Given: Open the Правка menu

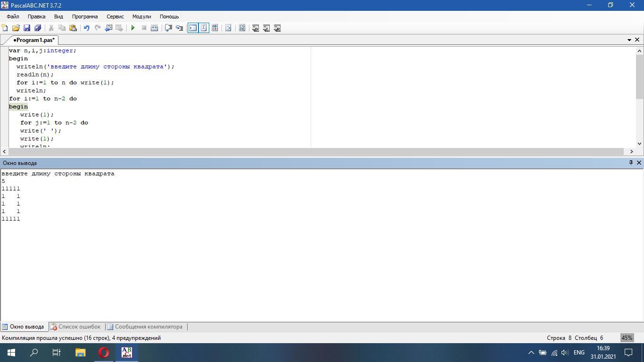Looking at the screenshot, I should pos(36,16).
